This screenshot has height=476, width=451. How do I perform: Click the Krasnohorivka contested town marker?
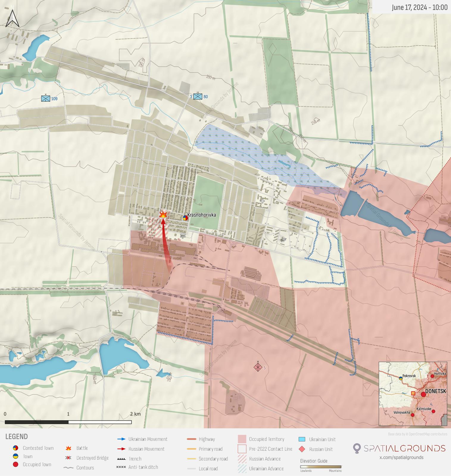(x=185, y=218)
